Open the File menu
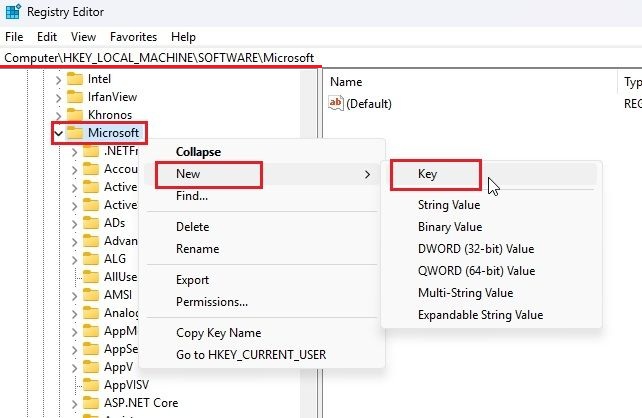Viewport: 642px width, 418px height. pos(14,37)
